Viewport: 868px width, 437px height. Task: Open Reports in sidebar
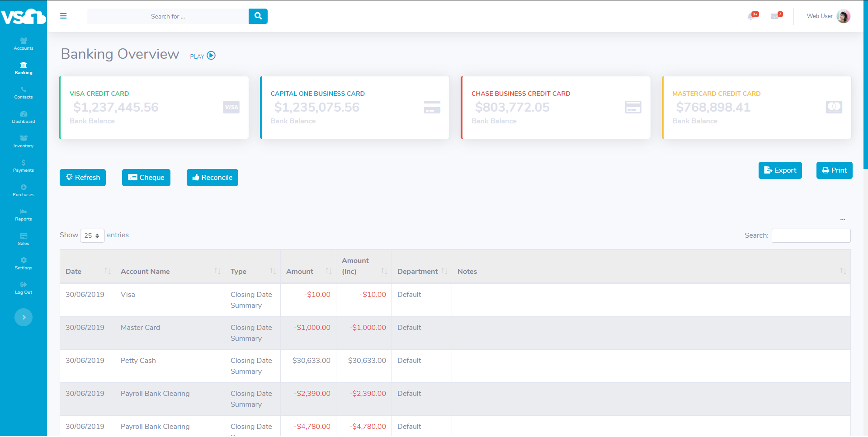click(x=24, y=215)
